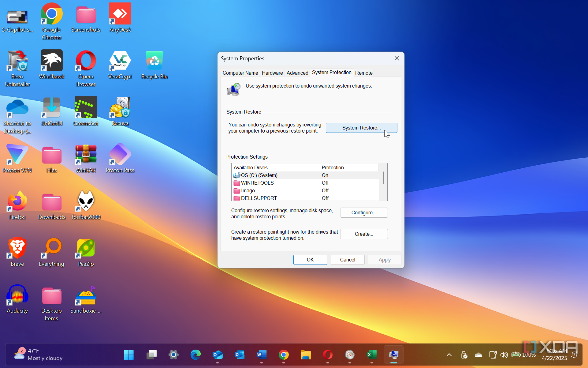The image size is (588, 368).
Task: Open Configure restore settings
Action: coord(364,212)
